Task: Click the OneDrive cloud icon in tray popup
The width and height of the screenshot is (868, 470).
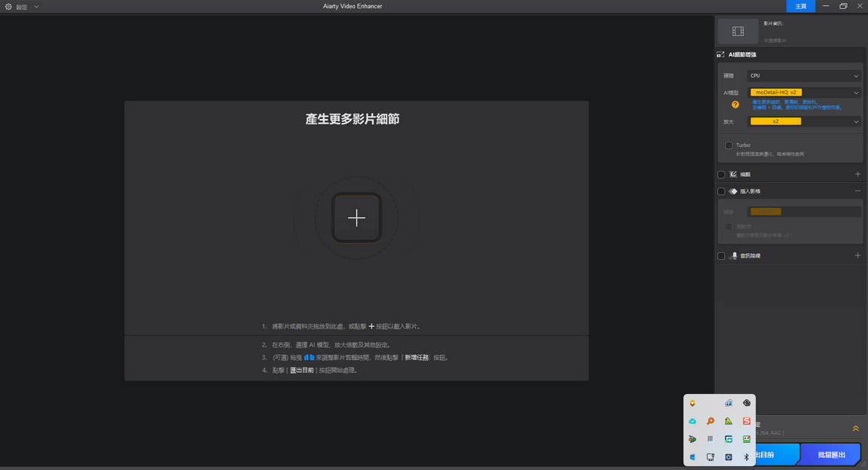Action: [x=692, y=420]
